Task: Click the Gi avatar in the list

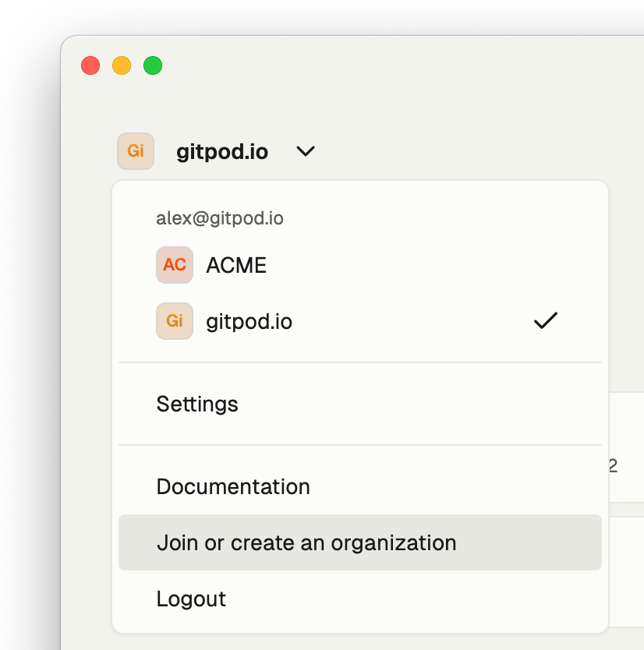Action: click(x=175, y=321)
